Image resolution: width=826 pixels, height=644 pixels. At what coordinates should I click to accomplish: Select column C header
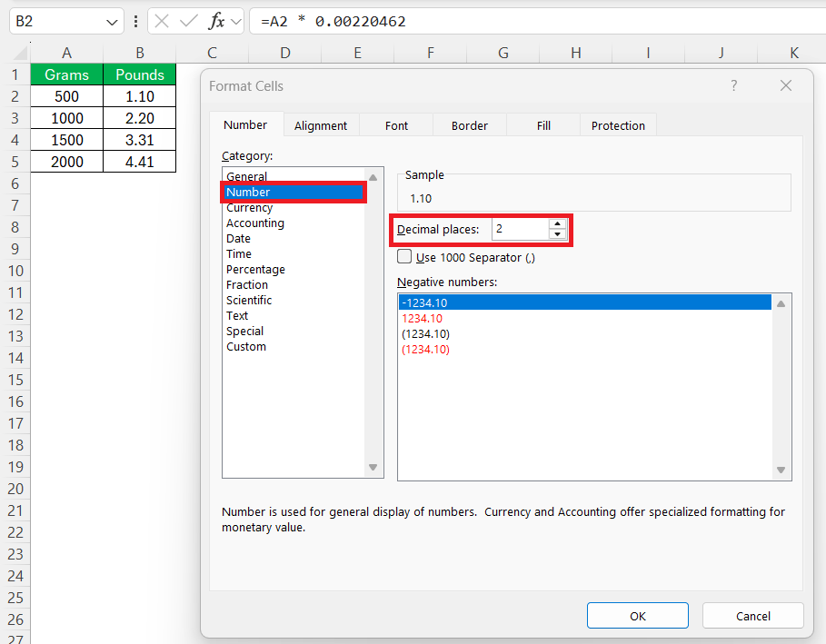(x=212, y=53)
